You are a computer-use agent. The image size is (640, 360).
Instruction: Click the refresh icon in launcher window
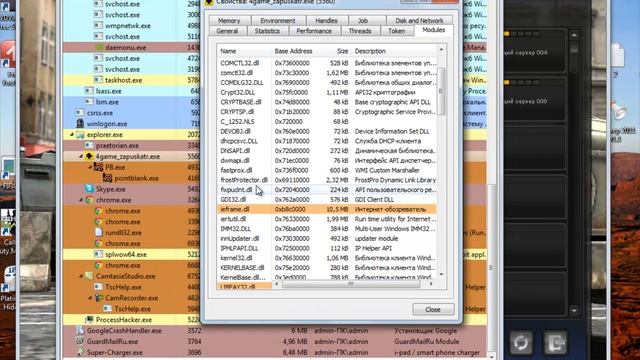point(521,342)
